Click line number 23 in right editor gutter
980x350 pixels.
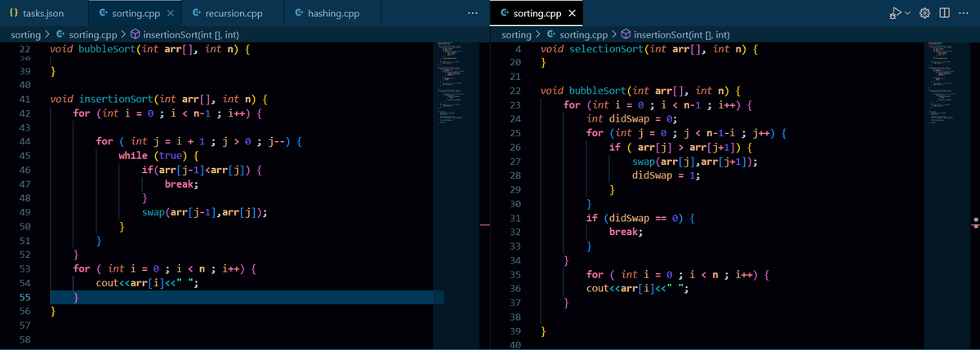[x=514, y=104]
